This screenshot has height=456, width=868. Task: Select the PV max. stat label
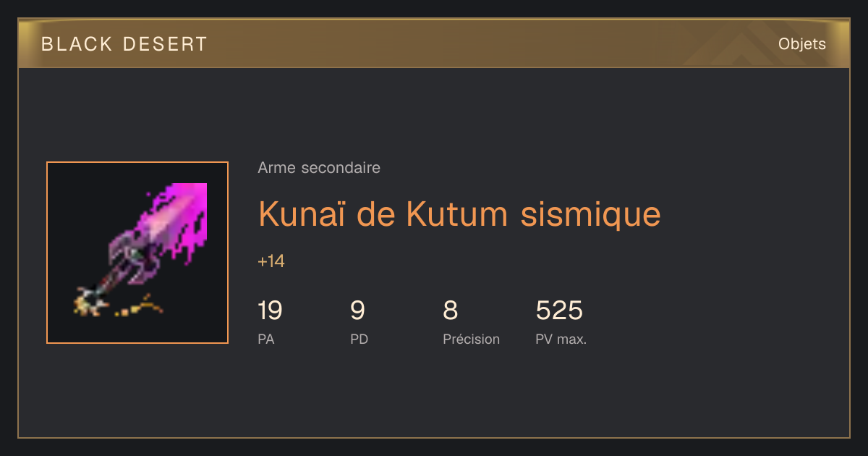click(x=561, y=339)
